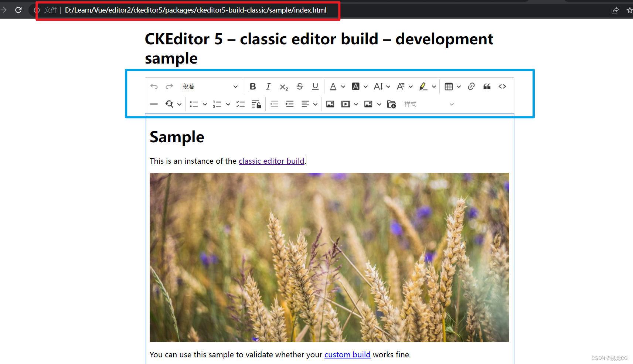The image size is (633, 364).
Task: Click the insert link icon
Action: click(x=471, y=86)
